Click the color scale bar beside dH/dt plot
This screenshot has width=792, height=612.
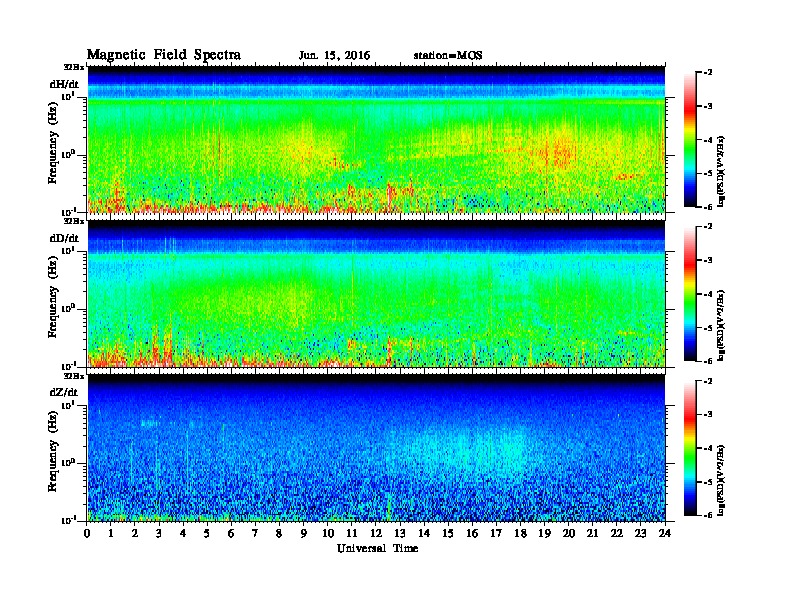pos(690,140)
